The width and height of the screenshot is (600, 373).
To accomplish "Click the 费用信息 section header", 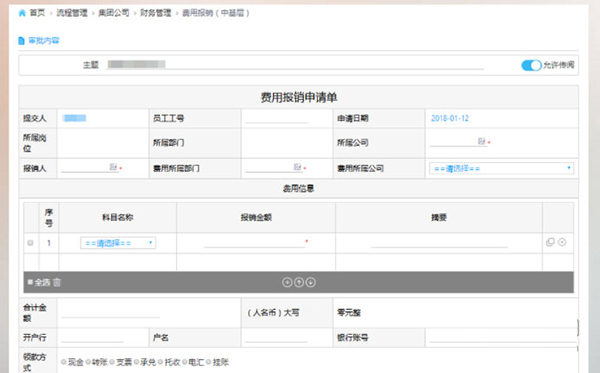I will click(298, 188).
